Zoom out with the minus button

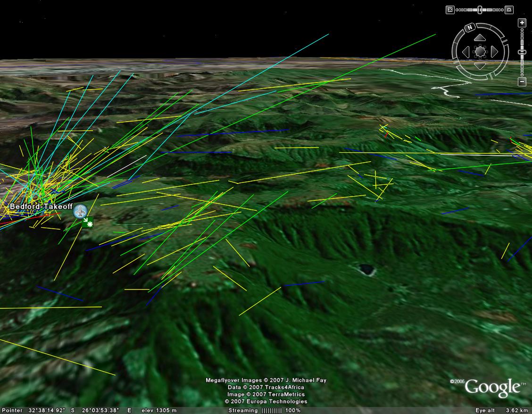522,82
